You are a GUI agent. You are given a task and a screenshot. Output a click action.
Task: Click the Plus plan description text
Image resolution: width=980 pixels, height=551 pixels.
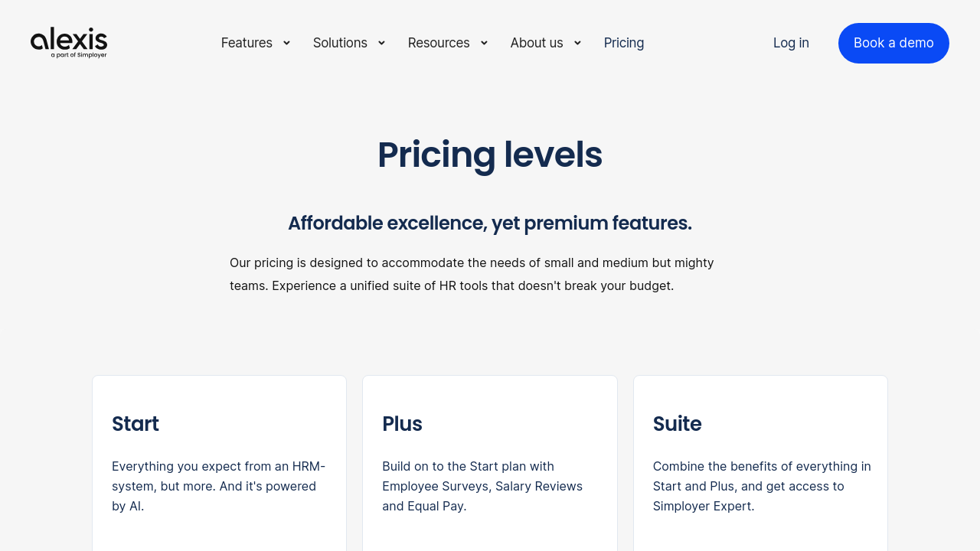[x=482, y=486]
